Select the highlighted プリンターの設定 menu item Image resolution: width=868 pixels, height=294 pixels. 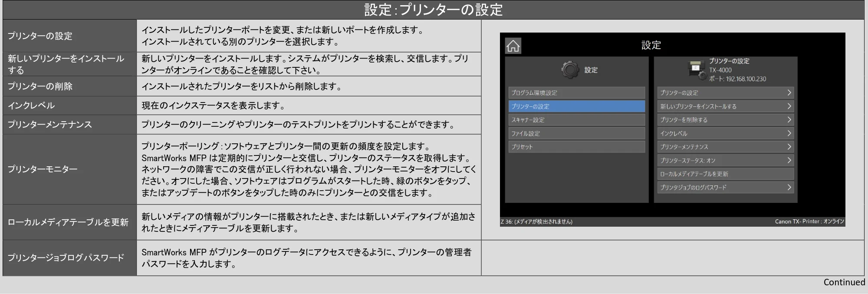click(576, 106)
